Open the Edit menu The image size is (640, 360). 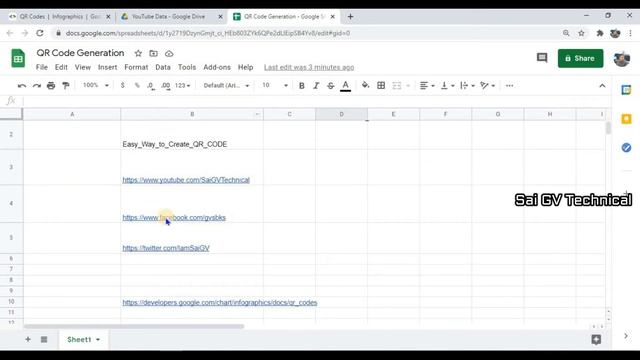[x=61, y=67]
